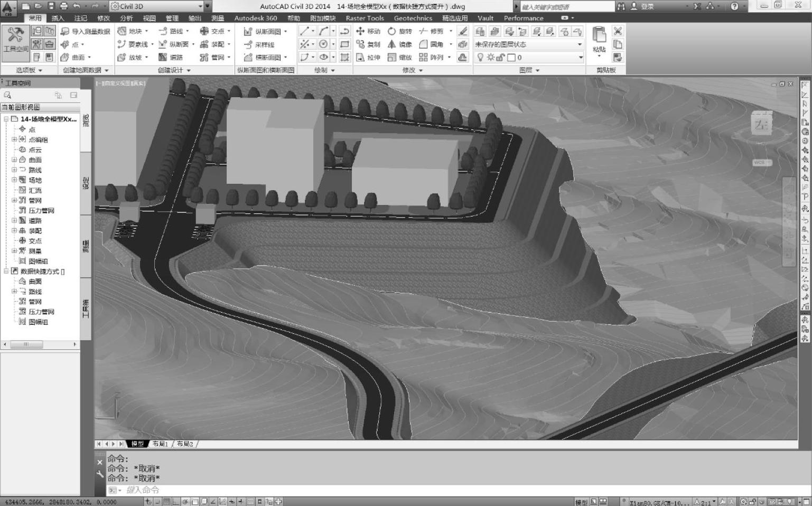Click the 道路 corridor tool in ribbon

pos(171,57)
